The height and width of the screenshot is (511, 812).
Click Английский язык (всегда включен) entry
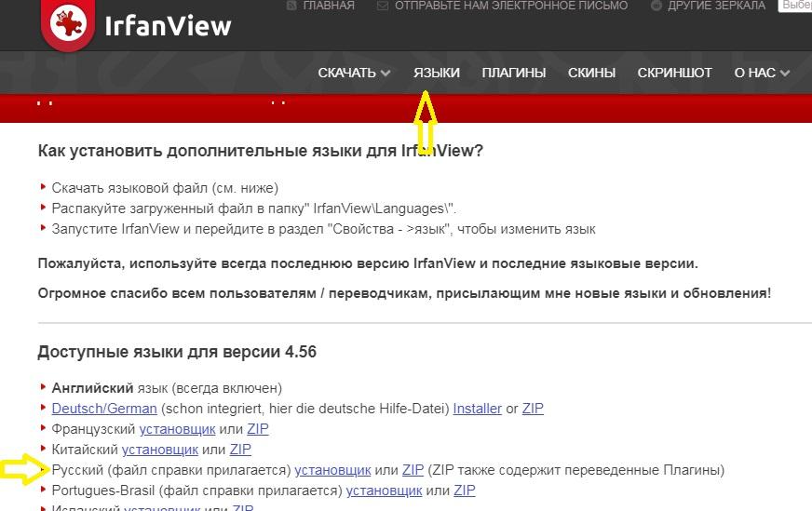(167, 388)
